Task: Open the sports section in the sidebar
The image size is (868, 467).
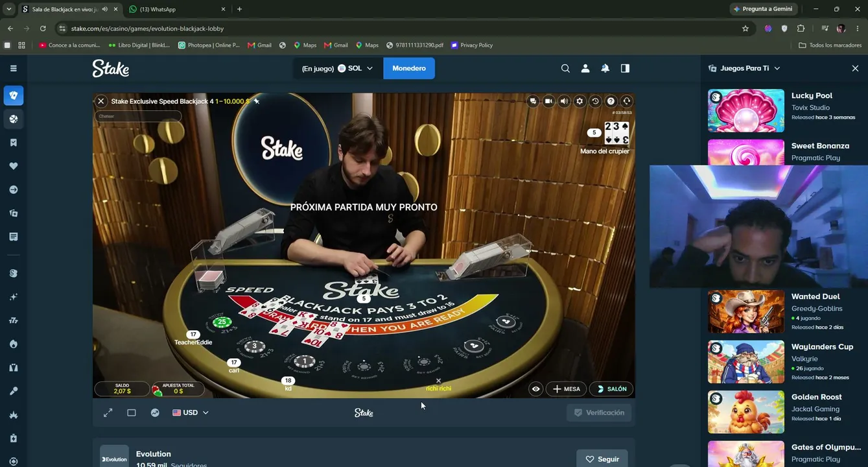Action: click(x=14, y=119)
